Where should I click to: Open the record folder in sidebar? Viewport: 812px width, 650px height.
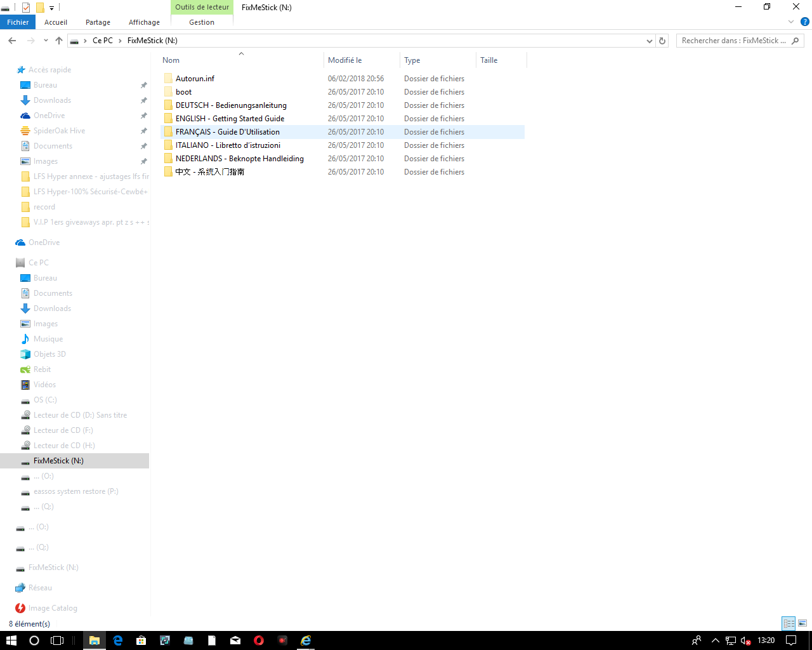pyautogui.click(x=44, y=207)
